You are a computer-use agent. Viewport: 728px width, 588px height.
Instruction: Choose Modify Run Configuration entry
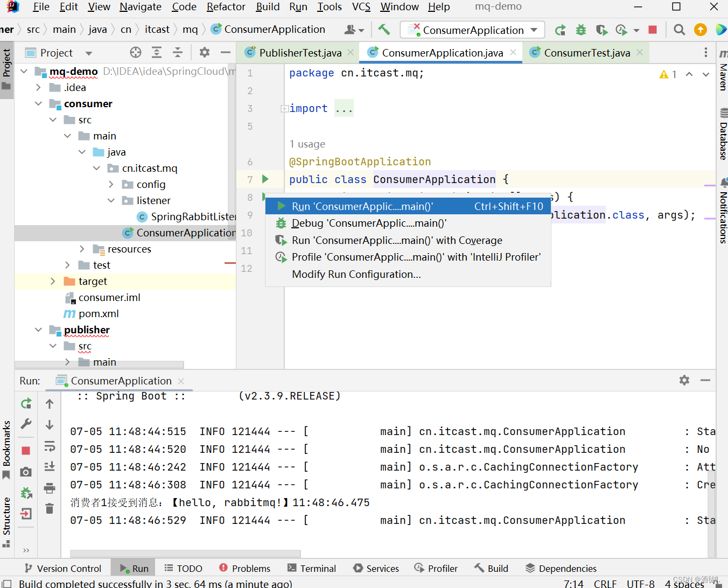pyautogui.click(x=408, y=274)
